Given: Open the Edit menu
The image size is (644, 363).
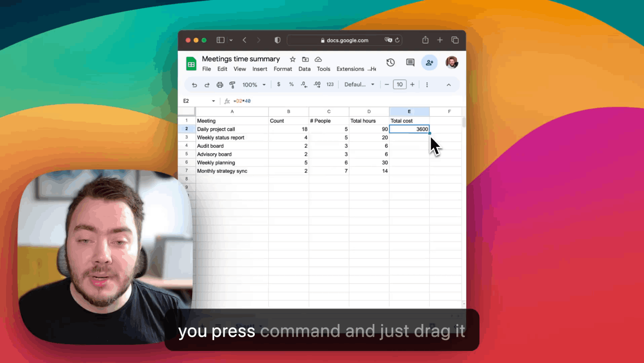Looking at the screenshot, I should 222,69.
